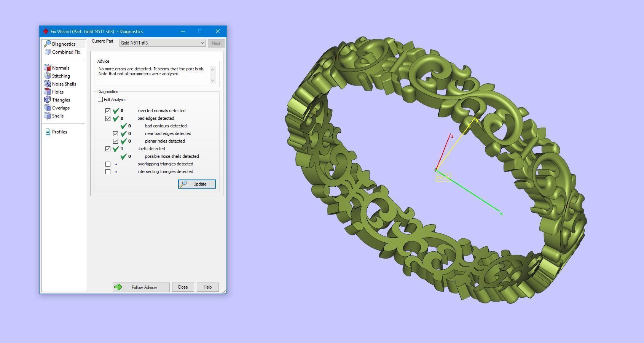Uncheck inverted normals detected checkbox
Screen dimensions: 644x343
click(x=108, y=111)
